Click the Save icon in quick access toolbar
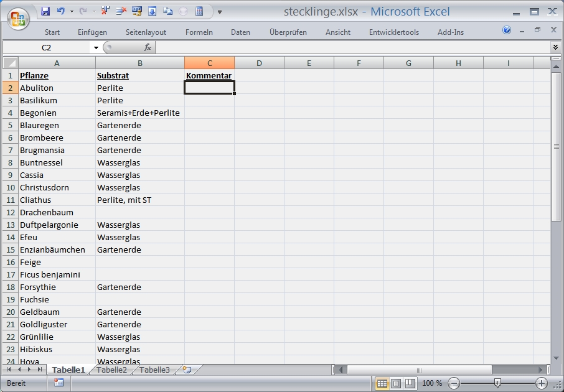564x392 pixels. click(45, 11)
